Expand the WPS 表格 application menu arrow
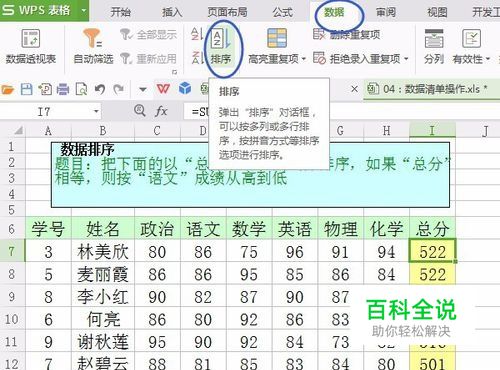 (x=83, y=10)
